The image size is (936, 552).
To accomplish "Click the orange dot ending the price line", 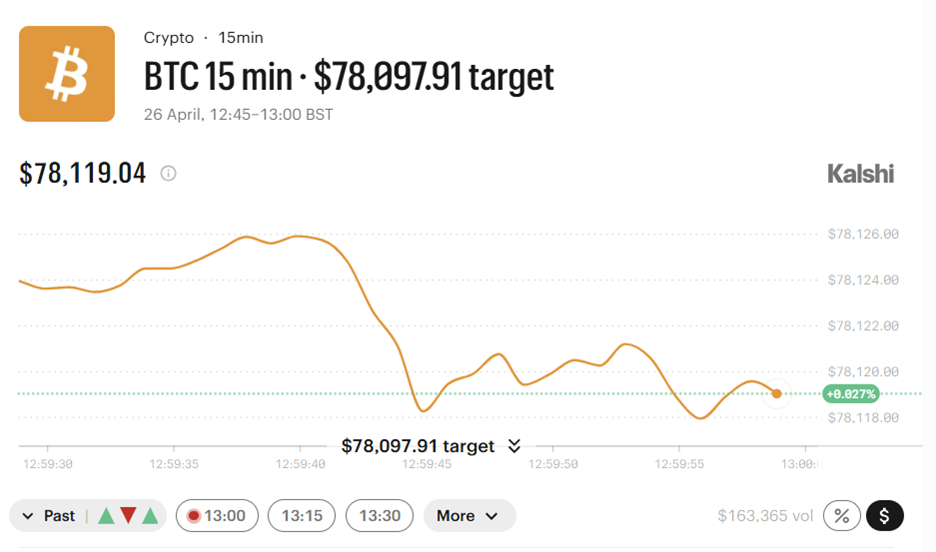I will pyautogui.click(x=777, y=394).
